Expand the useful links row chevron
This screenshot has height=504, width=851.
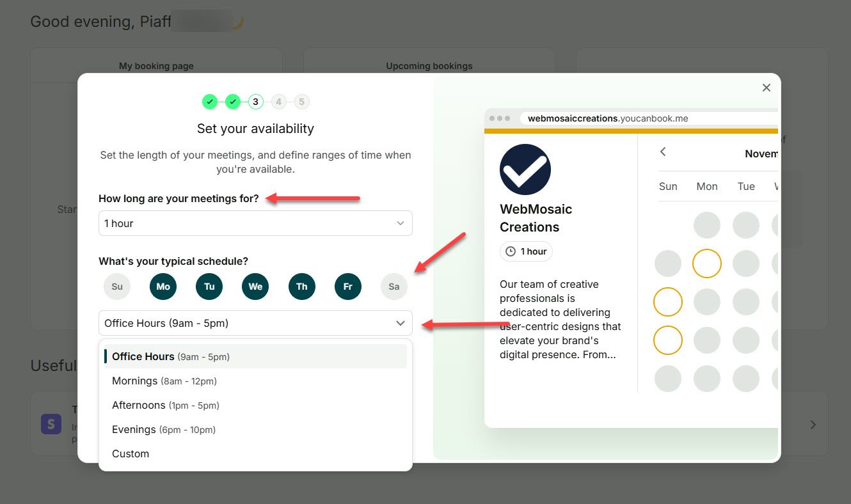813,425
